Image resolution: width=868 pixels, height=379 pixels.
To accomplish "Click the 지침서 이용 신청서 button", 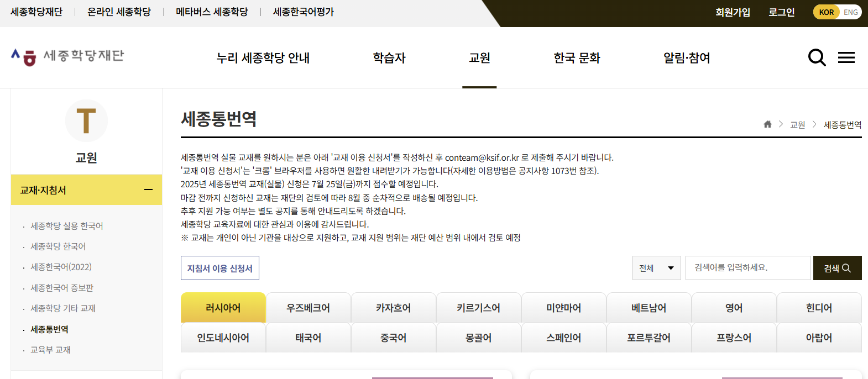I will [x=220, y=268].
